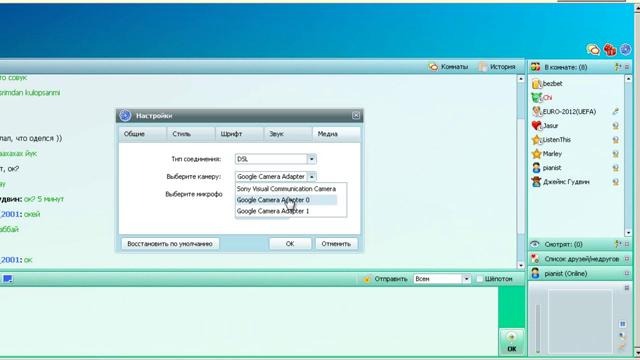Select Google Camera Adapter 1 option
The height and width of the screenshot is (360, 640).
tap(287, 211)
